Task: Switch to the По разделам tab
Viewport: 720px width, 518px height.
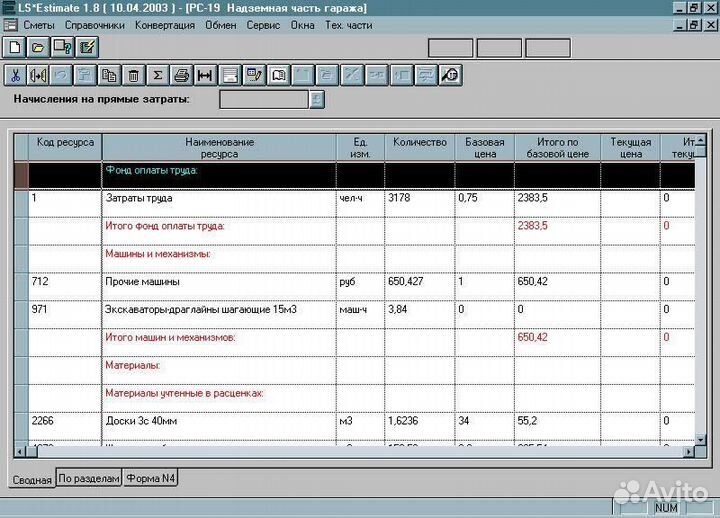Action: (x=89, y=479)
